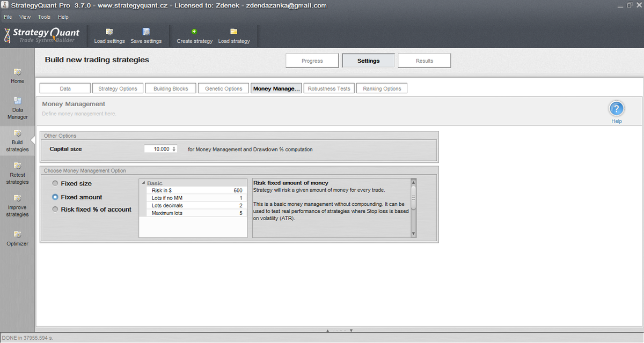
Task: Open Data Manager in the sidebar
Action: tap(17, 108)
